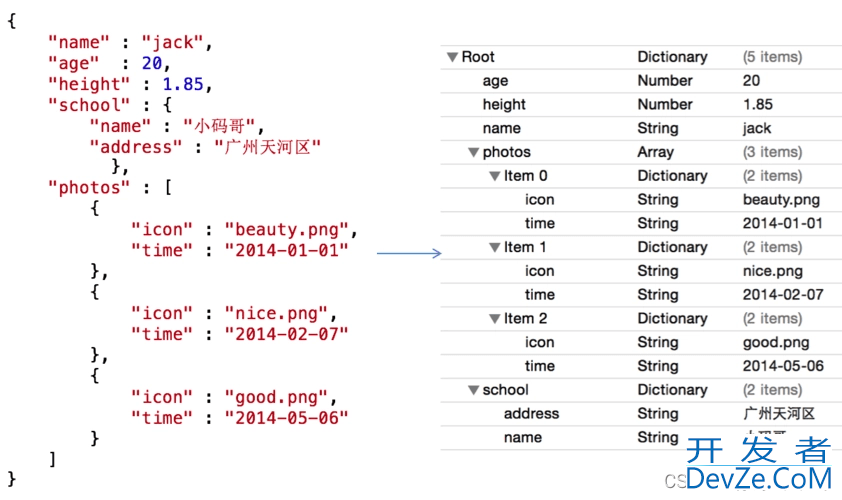Click Array type in the photos row
Viewport: 842px width, 500px height.
tap(655, 153)
